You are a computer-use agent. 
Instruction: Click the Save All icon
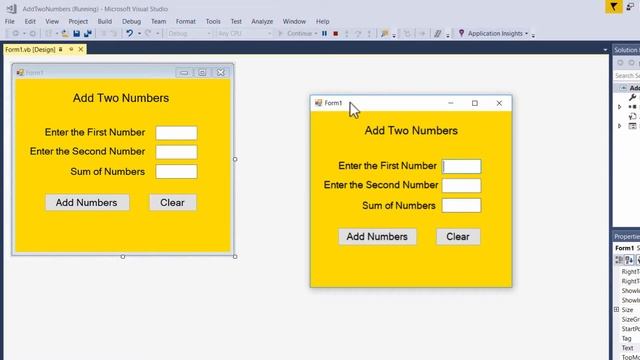(87, 33)
